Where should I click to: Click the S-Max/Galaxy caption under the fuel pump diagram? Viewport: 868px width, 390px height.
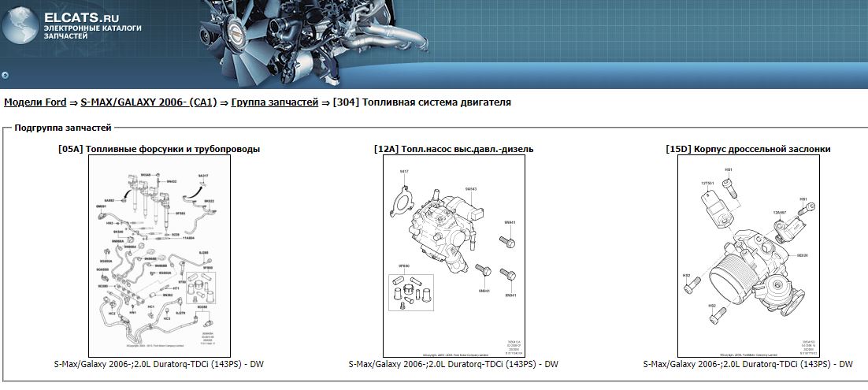tap(454, 365)
